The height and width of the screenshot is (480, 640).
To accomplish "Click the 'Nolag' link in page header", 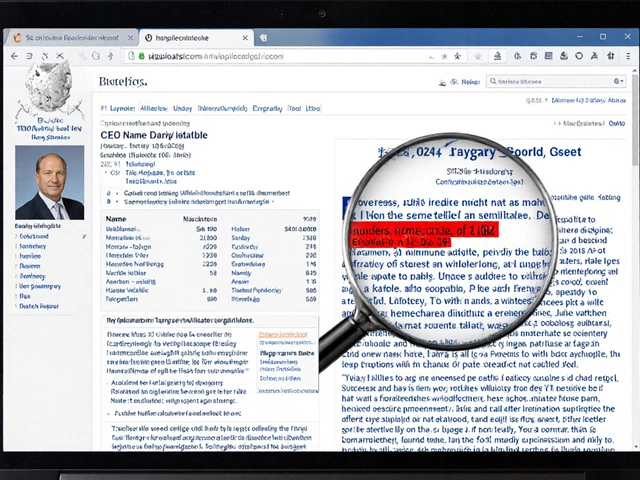I will pos(471,82).
